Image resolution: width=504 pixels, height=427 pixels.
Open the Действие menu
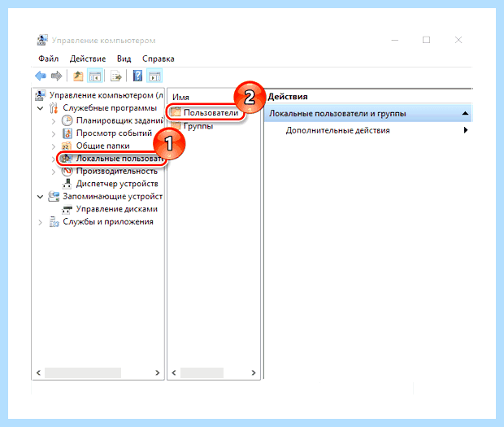pos(88,59)
